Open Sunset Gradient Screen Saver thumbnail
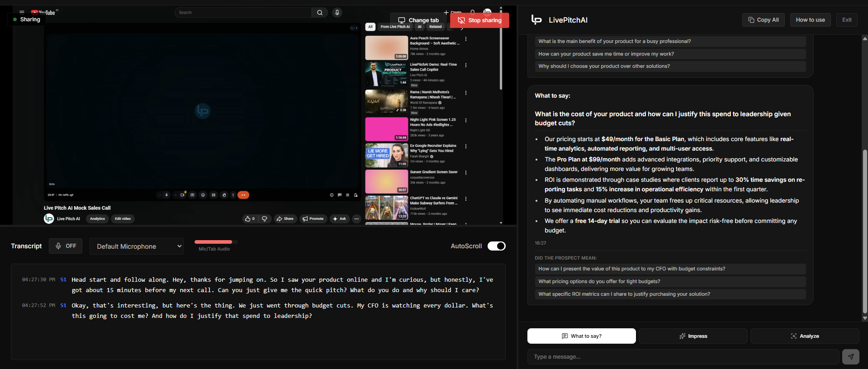The image size is (868, 369). coord(387,181)
